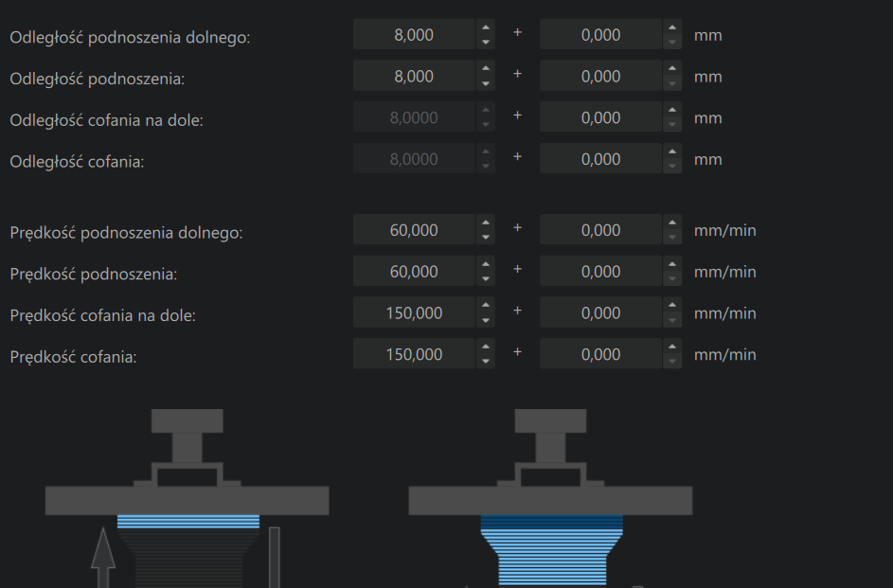This screenshot has height=588, width=893.
Task: Increase Odległość podnoszenia dolnego base value
Action: [x=485, y=27]
